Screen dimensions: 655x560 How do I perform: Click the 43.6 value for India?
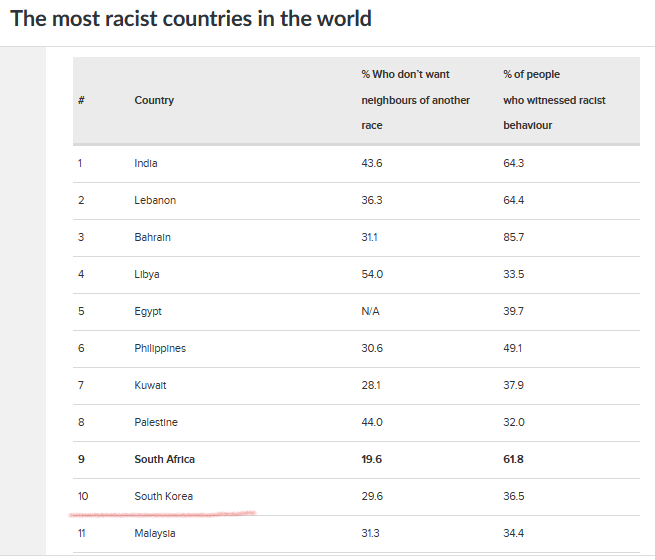point(371,163)
